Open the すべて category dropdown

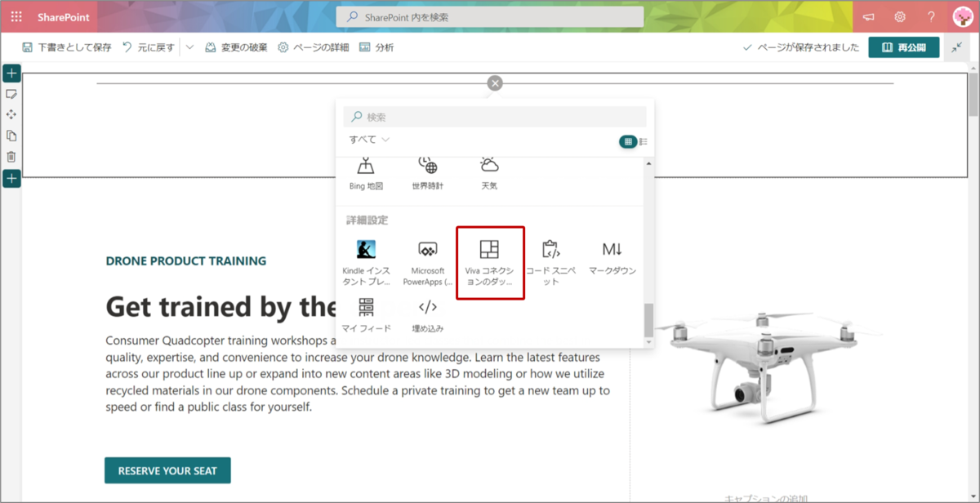point(369,140)
